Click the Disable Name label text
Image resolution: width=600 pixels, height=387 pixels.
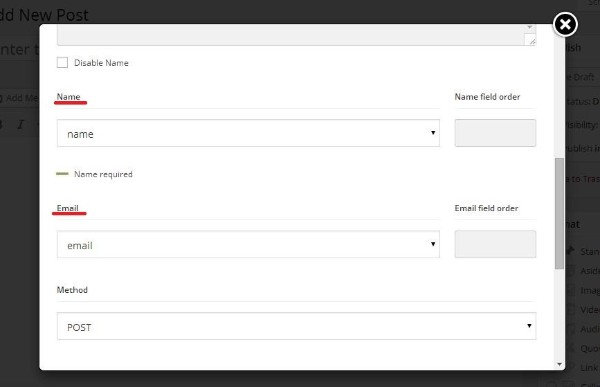(101, 63)
